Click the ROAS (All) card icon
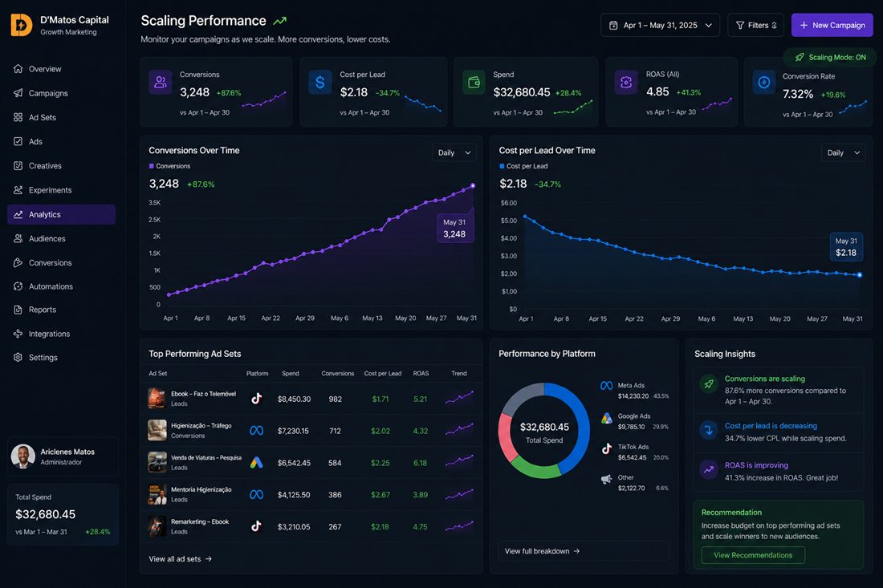This screenshot has height=588, width=883. (625, 82)
